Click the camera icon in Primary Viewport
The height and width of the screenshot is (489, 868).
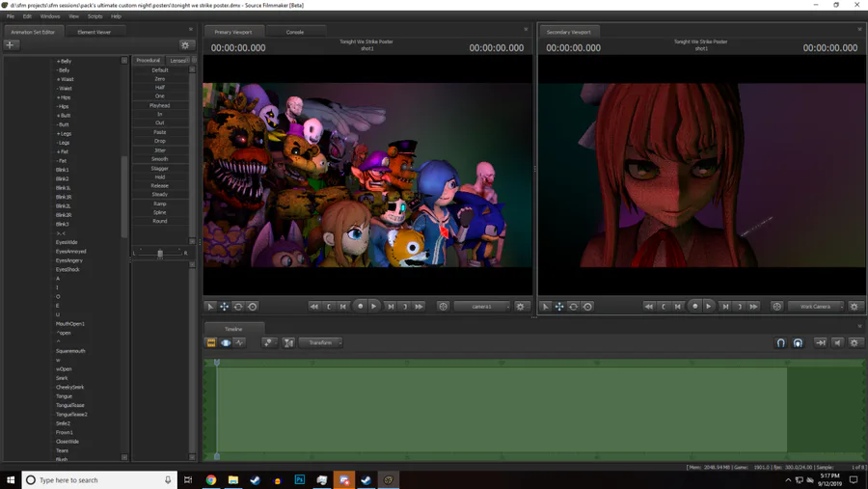click(443, 307)
